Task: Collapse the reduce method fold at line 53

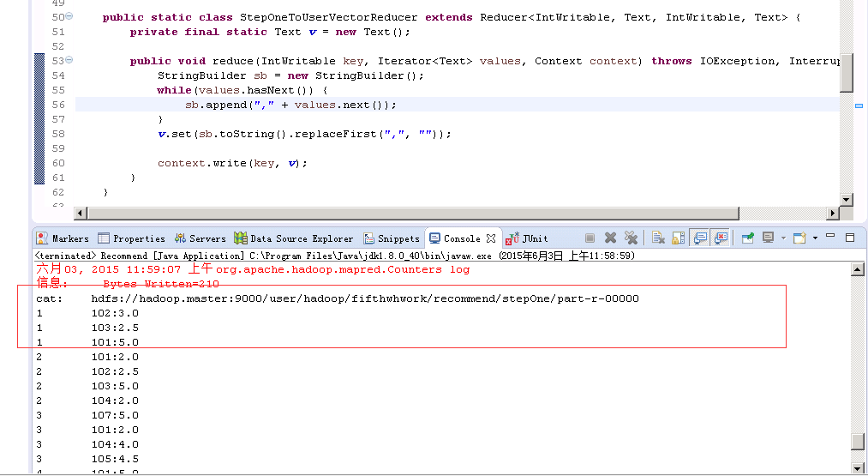Action: coord(69,60)
